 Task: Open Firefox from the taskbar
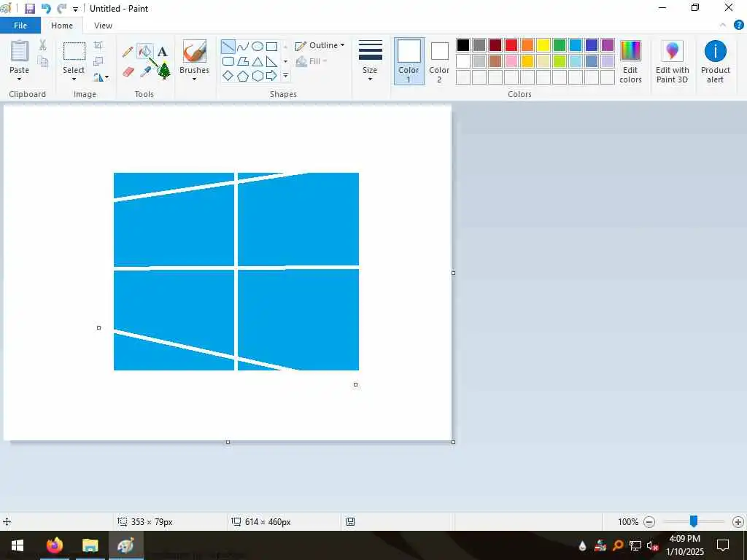54,545
